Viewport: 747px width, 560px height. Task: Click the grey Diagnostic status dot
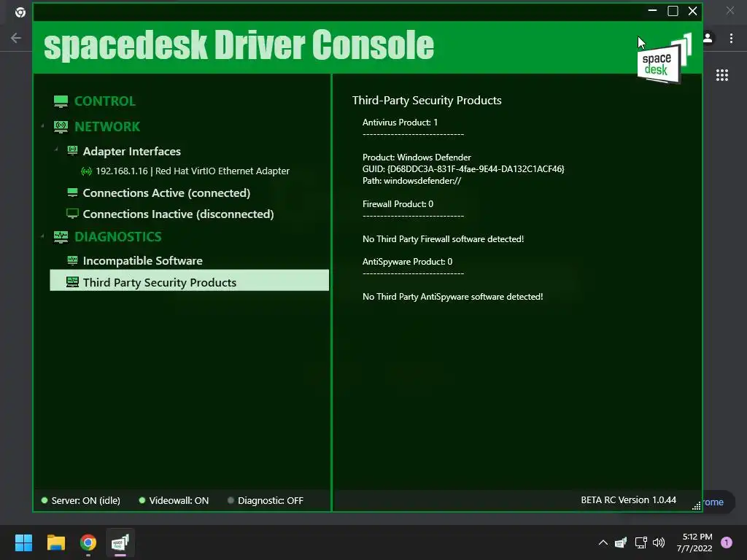coord(231,500)
